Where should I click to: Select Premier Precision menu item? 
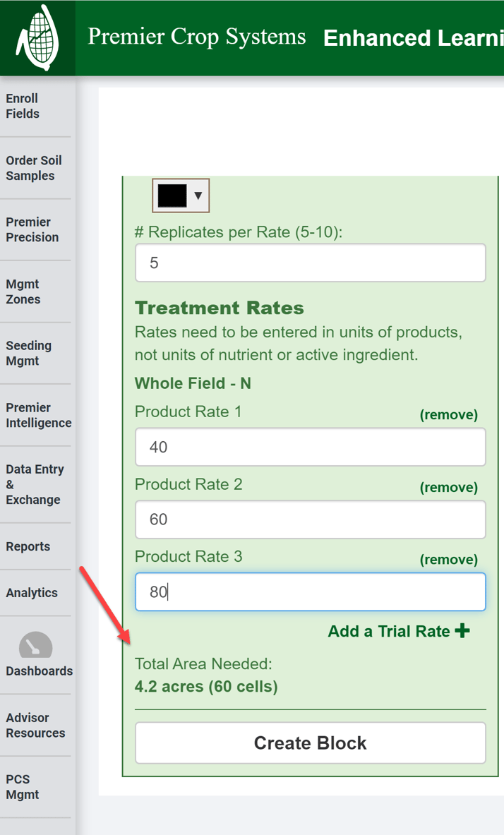(x=32, y=229)
